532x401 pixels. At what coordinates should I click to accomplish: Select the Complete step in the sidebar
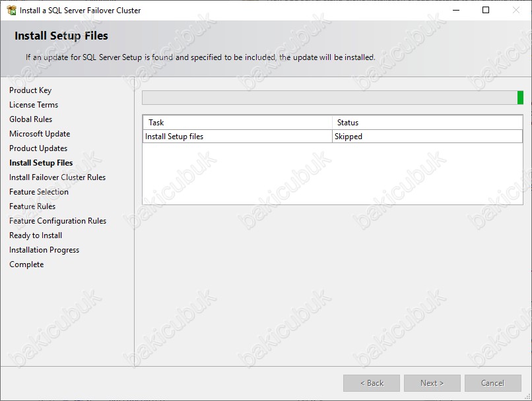click(26, 264)
